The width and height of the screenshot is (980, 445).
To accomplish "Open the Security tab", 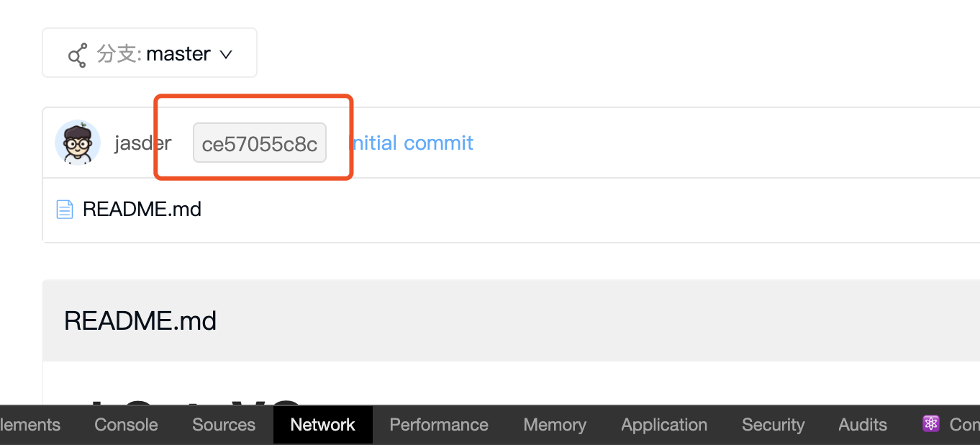I will point(773,425).
